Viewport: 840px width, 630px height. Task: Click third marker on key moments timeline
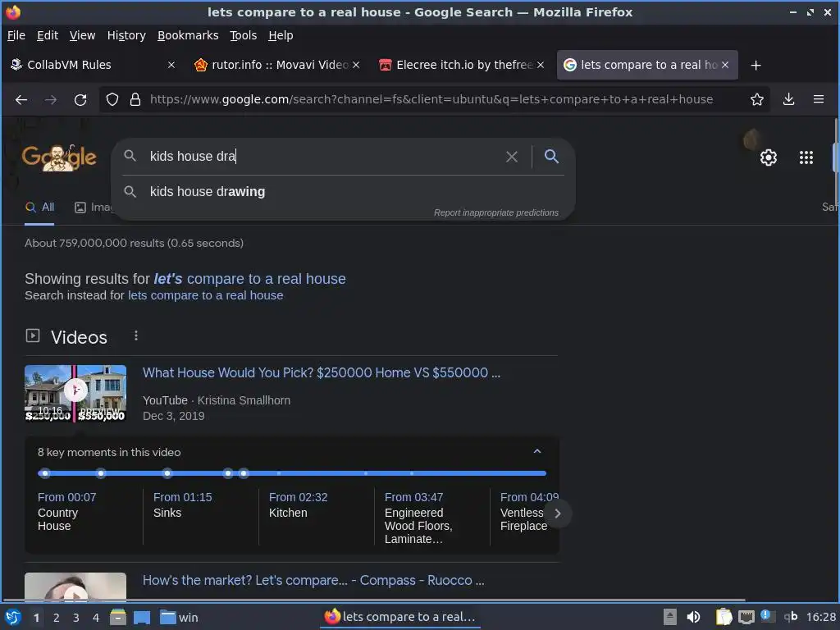[x=167, y=473]
